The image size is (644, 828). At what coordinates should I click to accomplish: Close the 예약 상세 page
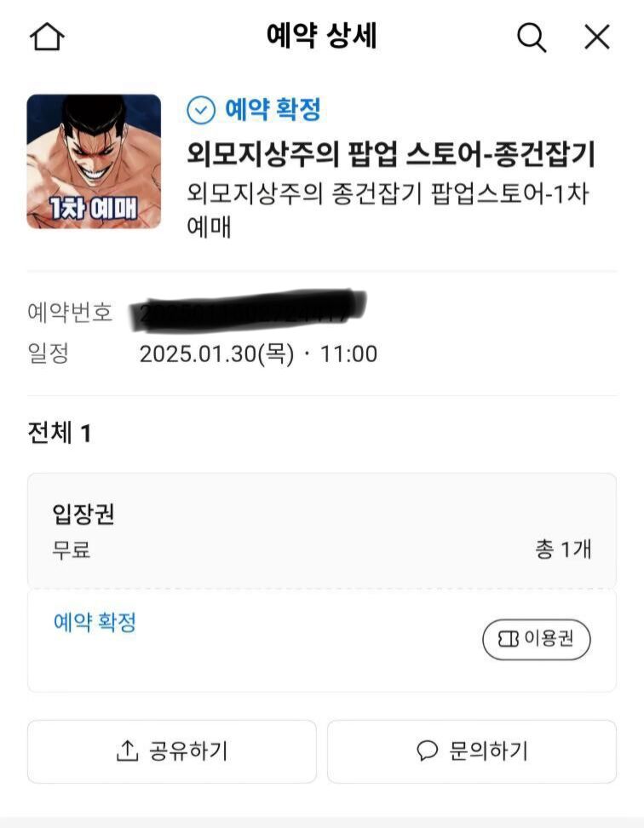(x=597, y=37)
